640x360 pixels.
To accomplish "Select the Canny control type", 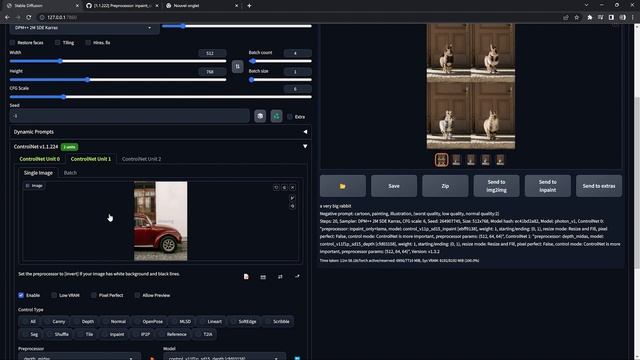I will (x=56, y=322).
